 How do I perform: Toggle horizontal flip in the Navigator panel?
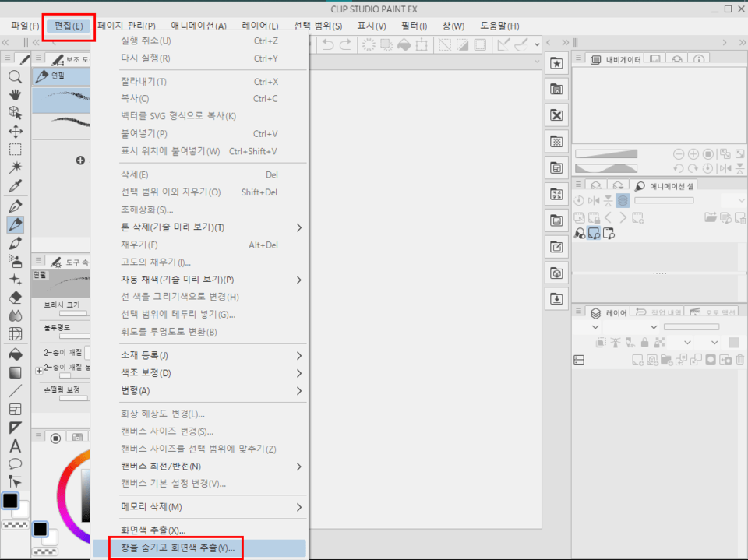click(x=725, y=168)
